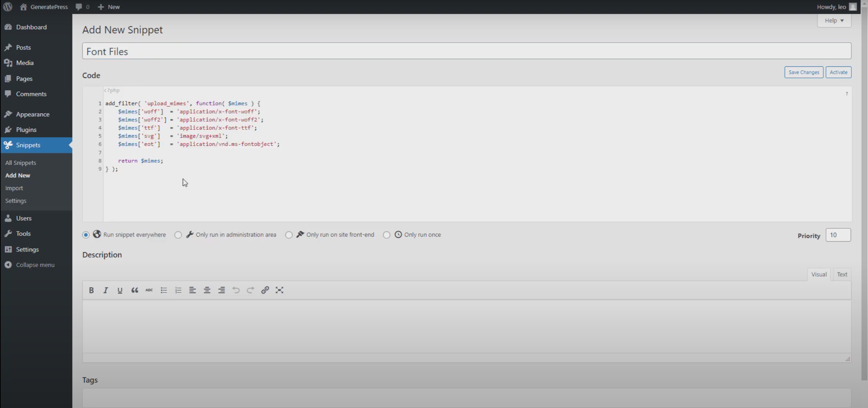This screenshot has width=868, height=408.
Task: Select the Only run once option
Action: coord(386,234)
